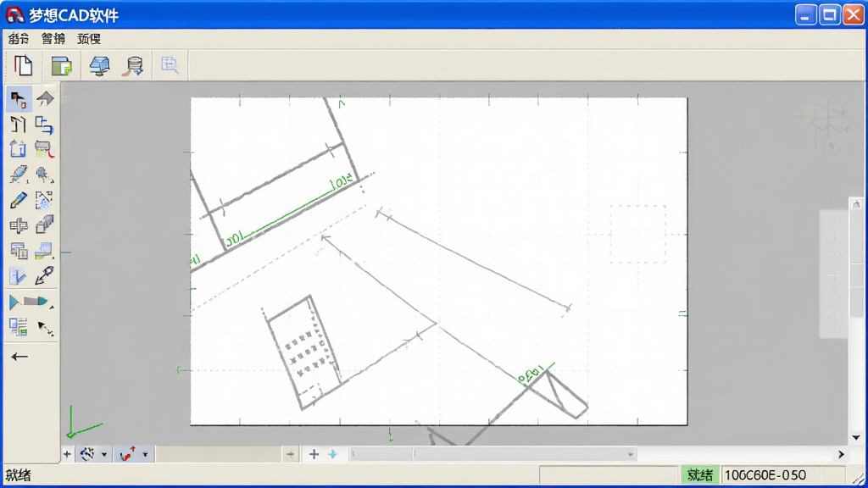Click the blue sparkle arrow icon at bottom
Screen dimensions: 868x488
(332, 454)
